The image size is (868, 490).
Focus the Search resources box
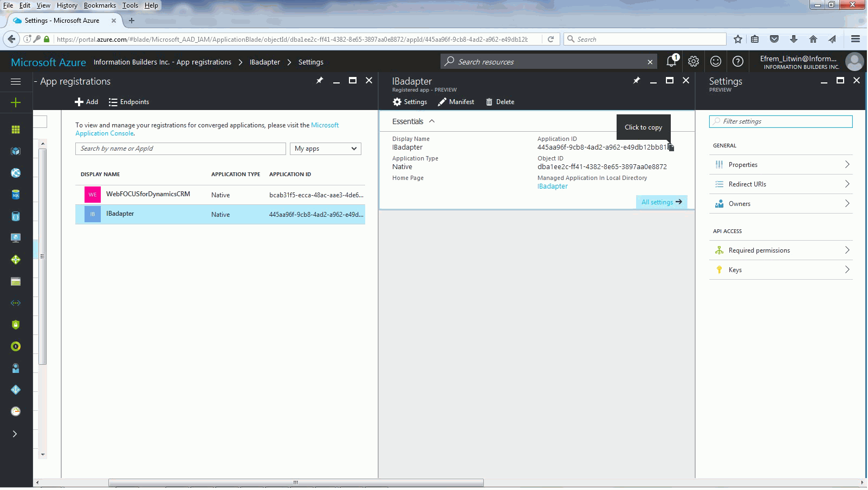coord(548,62)
